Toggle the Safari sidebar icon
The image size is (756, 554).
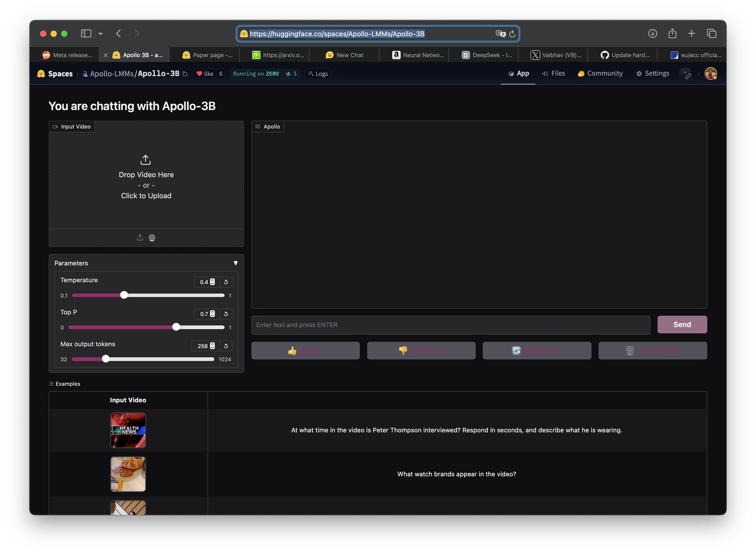[x=86, y=34]
